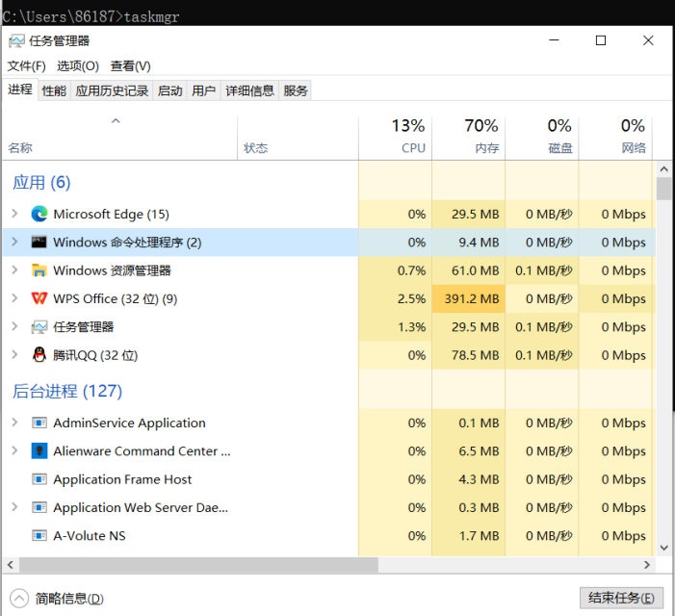Click the WPS Office icon

pos(39,298)
